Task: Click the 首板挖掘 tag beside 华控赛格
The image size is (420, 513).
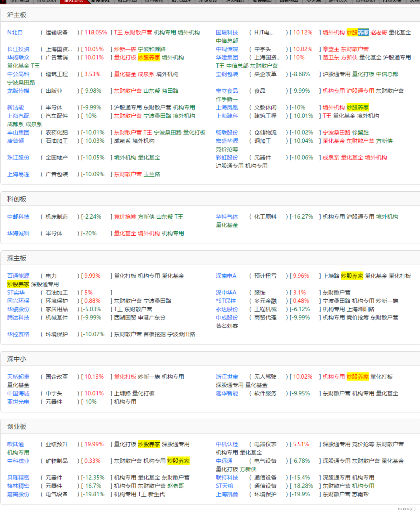Action: click(x=154, y=334)
